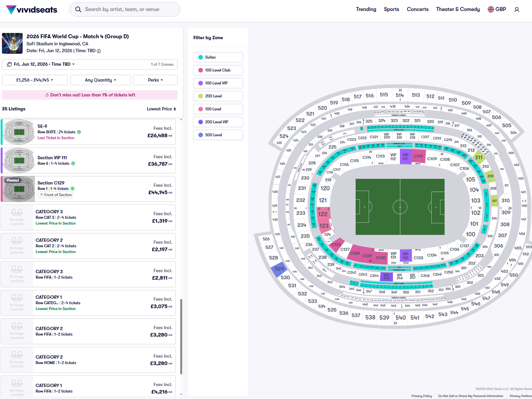The height and width of the screenshot is (399, 532).
Task: Click the Front of Section badge on C129 listing
Action: point(56,195)
